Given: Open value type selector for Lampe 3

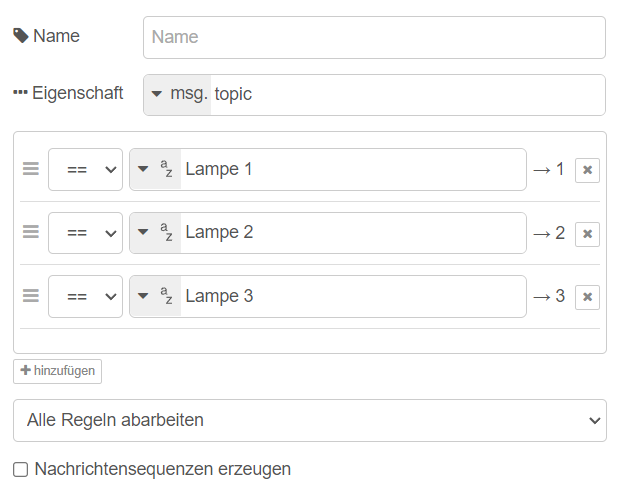Looking at the screenshot, I should tap(155, 296).
